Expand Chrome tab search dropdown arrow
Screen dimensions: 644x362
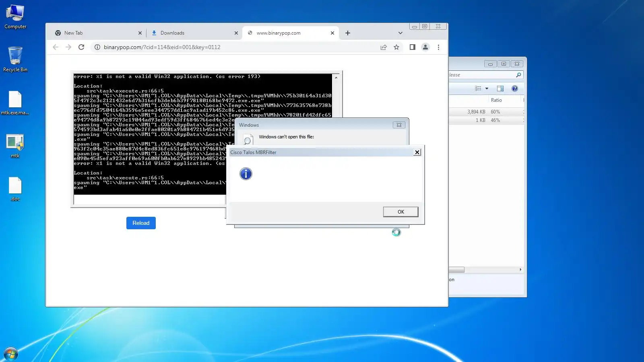tap(400, 33)
